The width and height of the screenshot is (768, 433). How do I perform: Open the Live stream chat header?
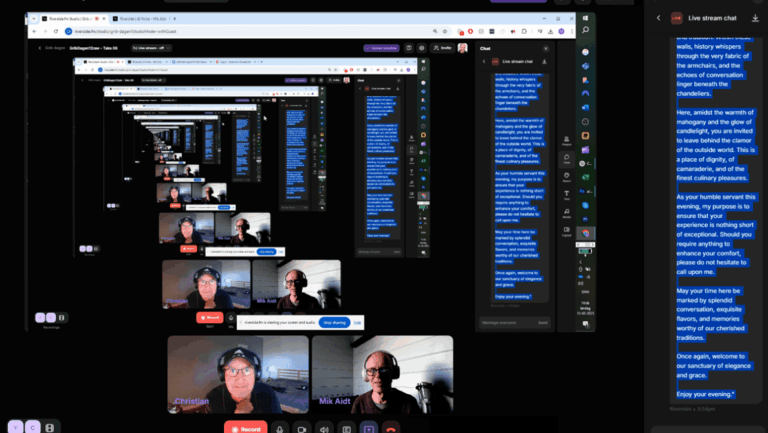(x=710, y=17)
